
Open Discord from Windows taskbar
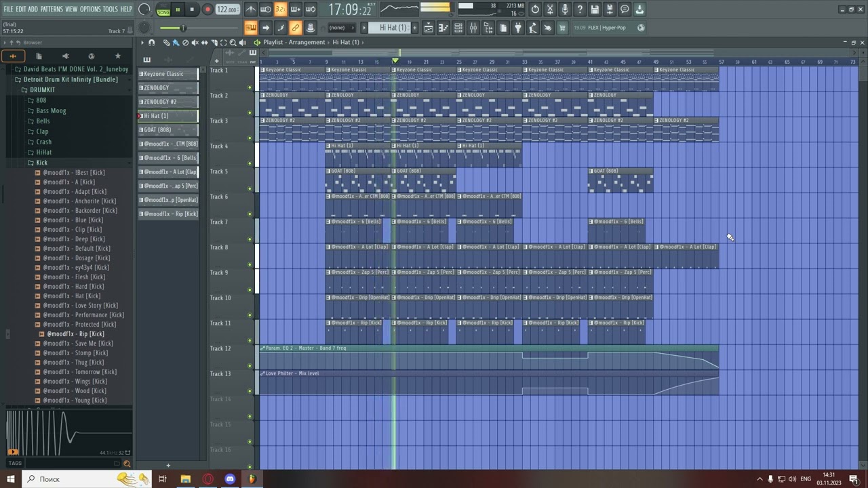click(x=230, y=479)
